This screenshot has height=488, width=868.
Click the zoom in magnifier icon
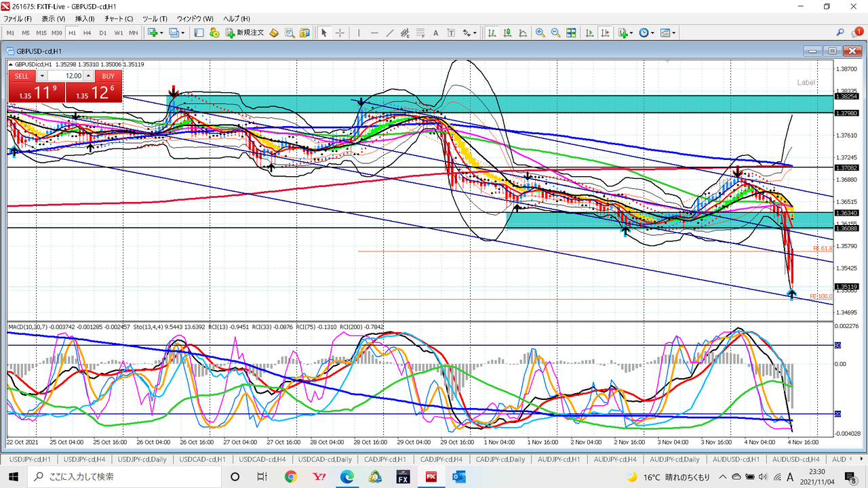click(540, 33)
